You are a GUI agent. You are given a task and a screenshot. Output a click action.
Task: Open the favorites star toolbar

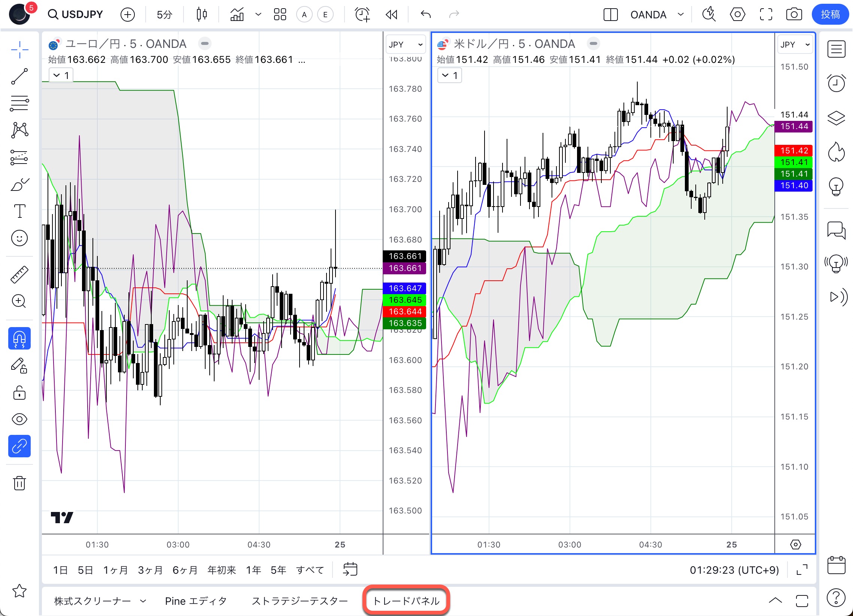point(19,591)
